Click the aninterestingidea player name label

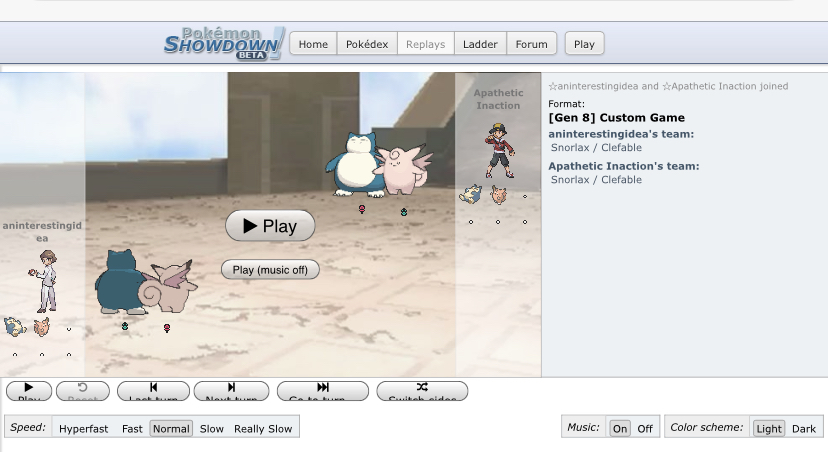(42, 231)
